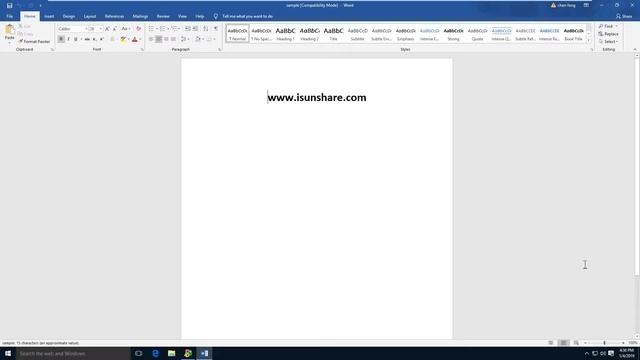Start a bulleted list
This screenshot has width=640, height=360.
151,29
